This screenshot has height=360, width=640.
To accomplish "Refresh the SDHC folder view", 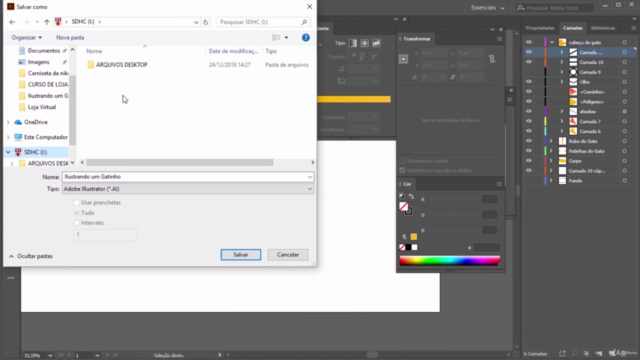I will (206, 22).
